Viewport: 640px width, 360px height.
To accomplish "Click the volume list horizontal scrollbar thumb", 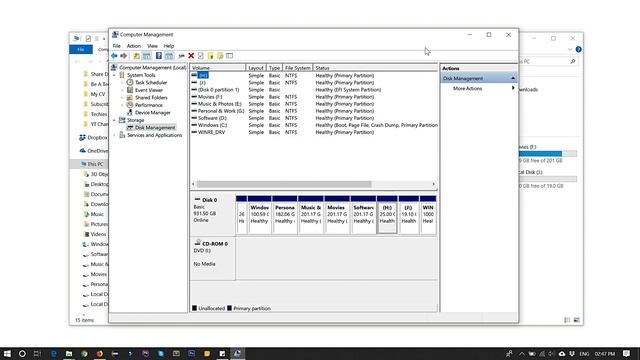I will click(284, 184).
